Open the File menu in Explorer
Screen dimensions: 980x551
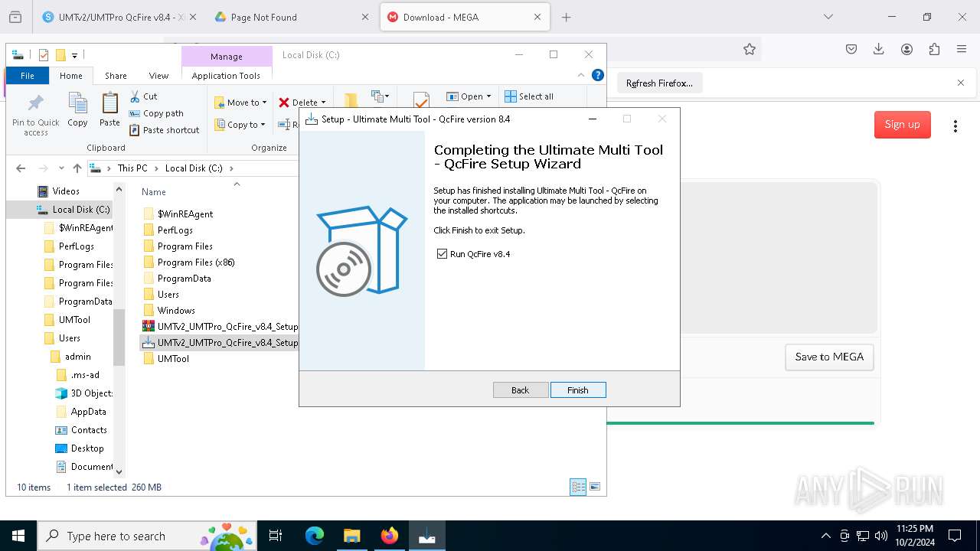coord(28,76)
